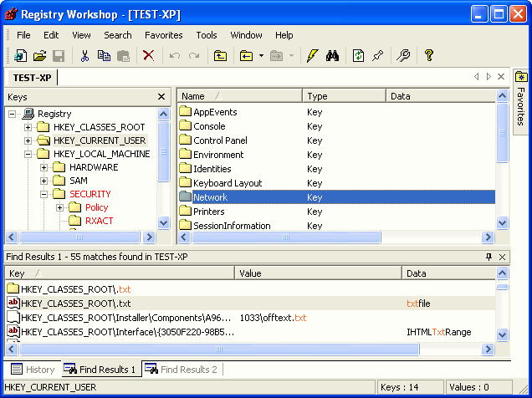Image resolution: width=532 pixels, height=398 pixels.
Task: Switch to the Find Results 1 tab
Action: 100,370
